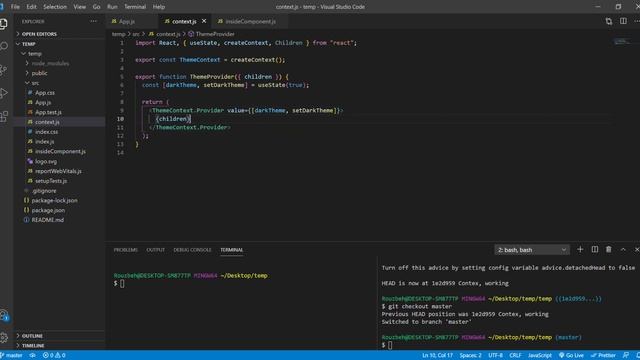The image size is (640, 360).
Task: Open Run and Debug view
Action: (4, 93)
